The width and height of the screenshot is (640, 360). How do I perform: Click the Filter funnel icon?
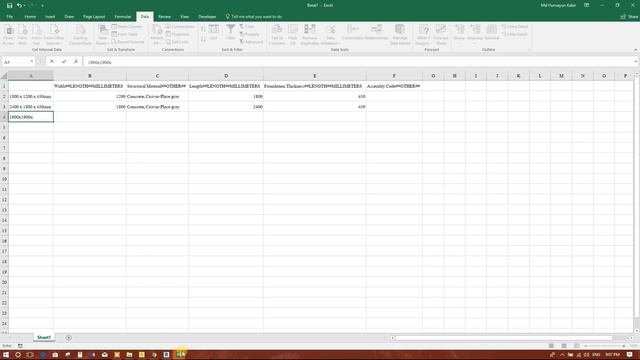pyautogui.click(x=231, y=32)
